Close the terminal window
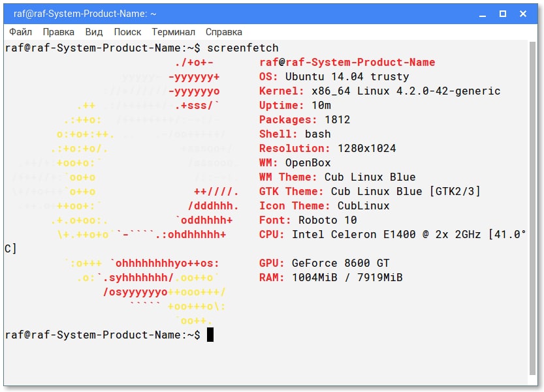The height and width of the screenshot is (392, 544). (x=523, y=14)
